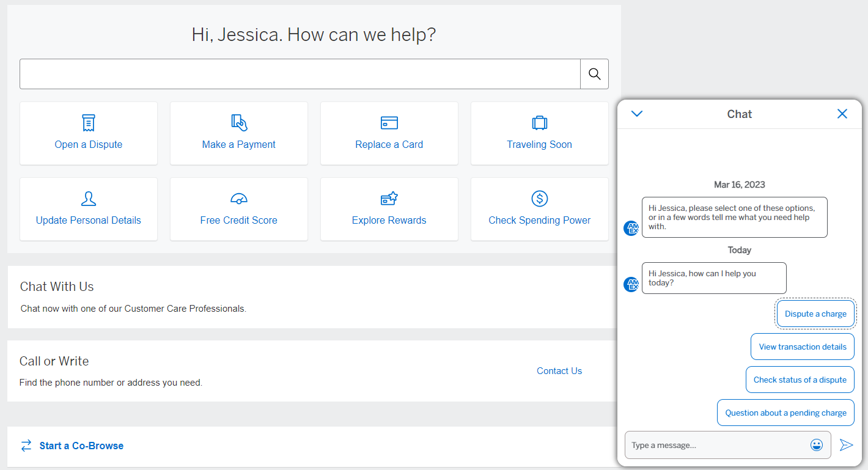Click the Amex avatar beside the Mar 16, 2023 message
This screenshot has width=868, height=470.
631,229
